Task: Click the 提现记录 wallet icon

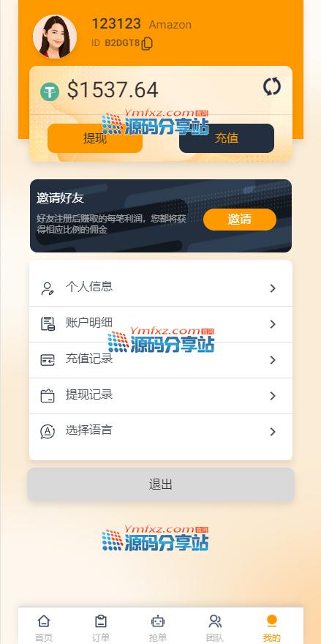Action: pyautogui.click(x=48, y=396)
